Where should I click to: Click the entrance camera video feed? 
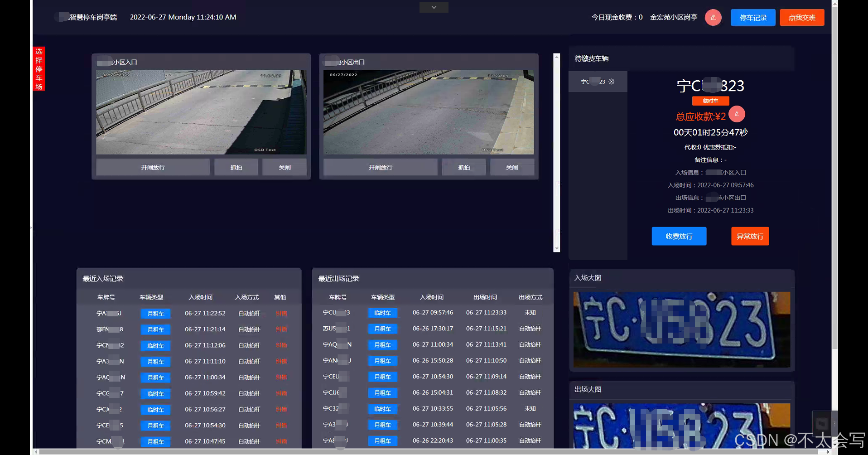201,112
